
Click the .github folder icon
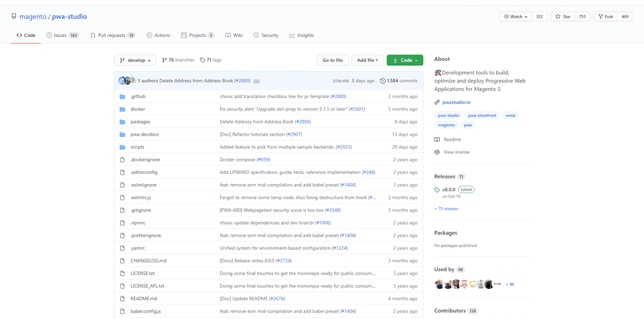tap(123, 97)
